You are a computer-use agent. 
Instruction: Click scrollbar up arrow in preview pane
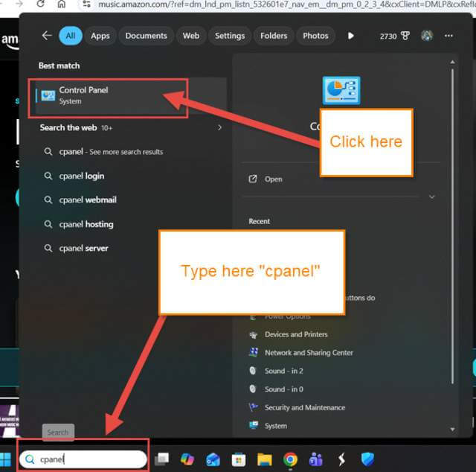pyautogui.click(x=452, y=62)
